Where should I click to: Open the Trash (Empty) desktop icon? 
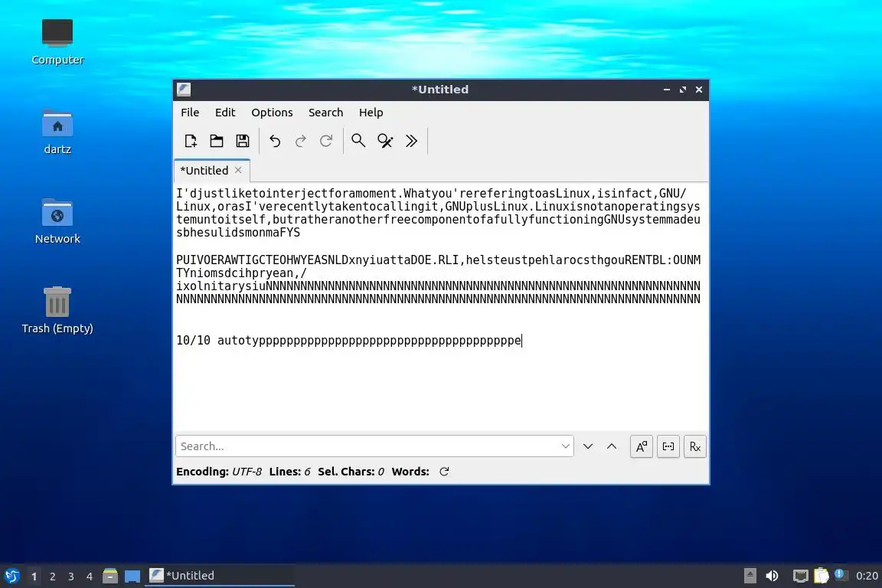(57, 310)
